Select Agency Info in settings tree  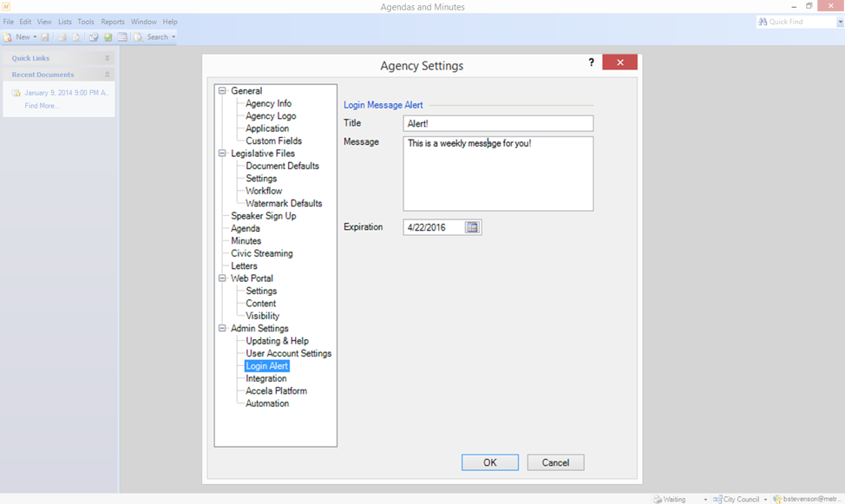click(x=268, y=103)
